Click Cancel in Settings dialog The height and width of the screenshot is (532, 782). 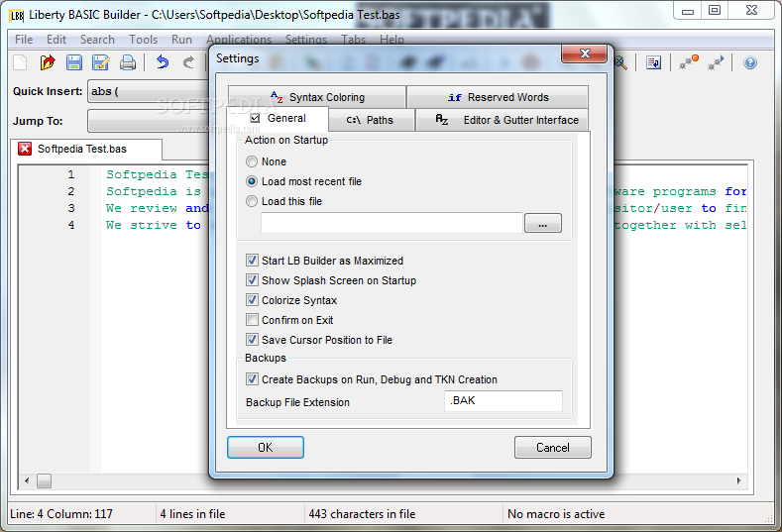pyautogui.click(x=553, y=447)
